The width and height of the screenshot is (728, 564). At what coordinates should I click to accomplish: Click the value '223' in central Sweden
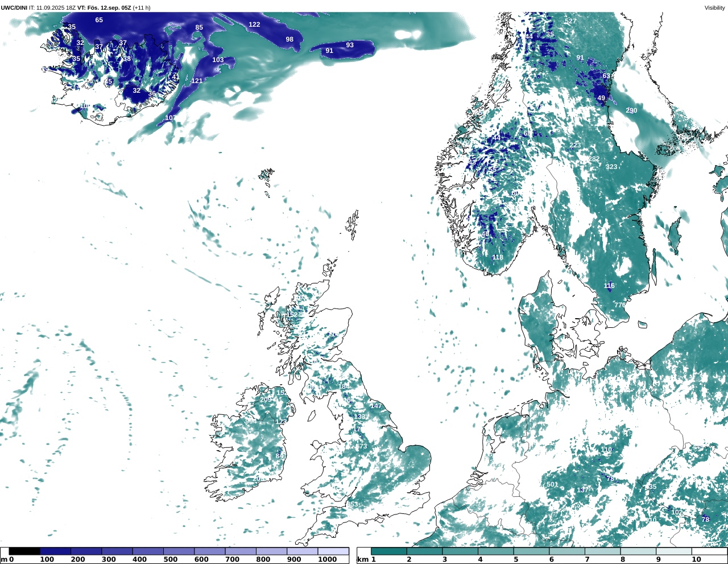point(576,145)
